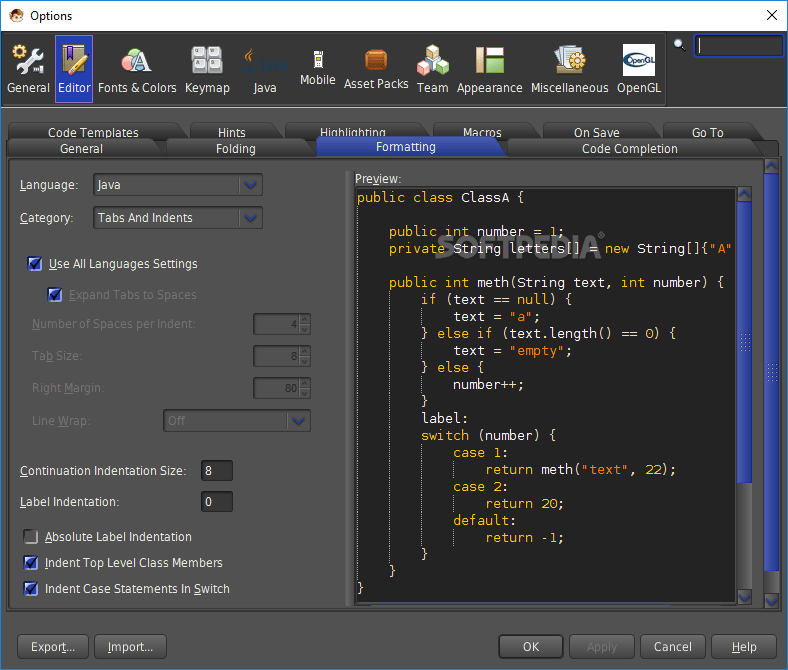This screenshot has height=670, width=788.
Task: Increase Number of Spaces per Indent
Action: 305,319
